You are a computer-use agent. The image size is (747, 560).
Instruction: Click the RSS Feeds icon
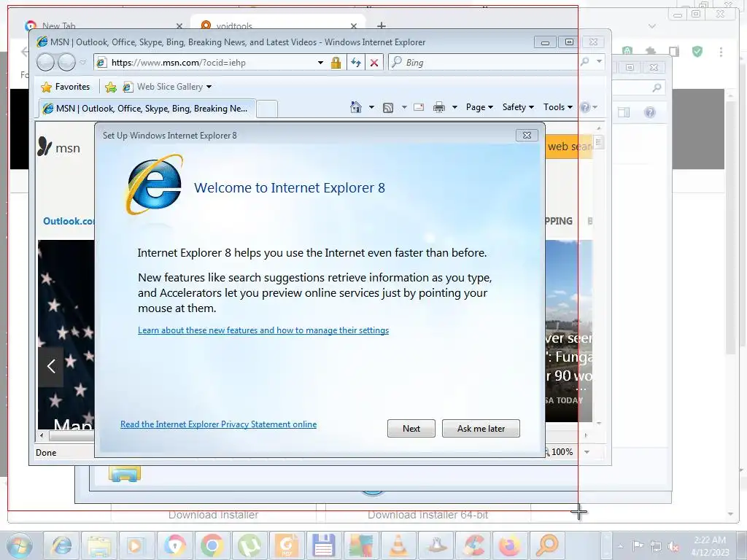388,108
